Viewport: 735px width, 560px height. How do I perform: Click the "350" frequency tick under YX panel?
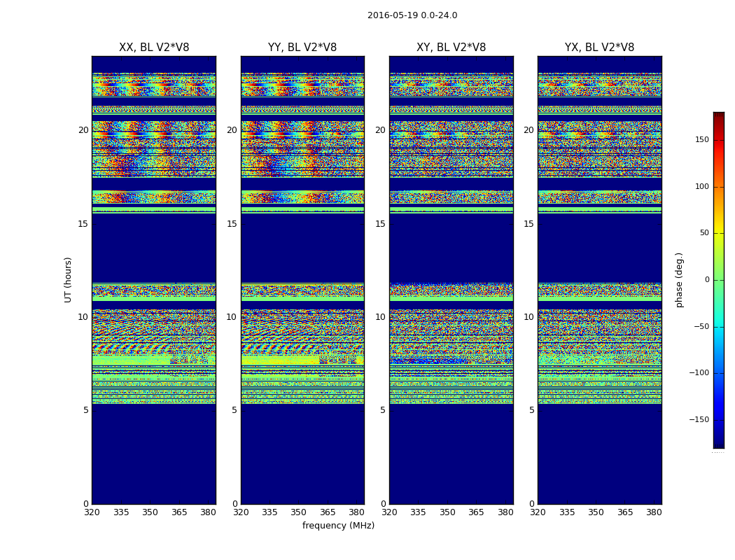coord(596,512)
